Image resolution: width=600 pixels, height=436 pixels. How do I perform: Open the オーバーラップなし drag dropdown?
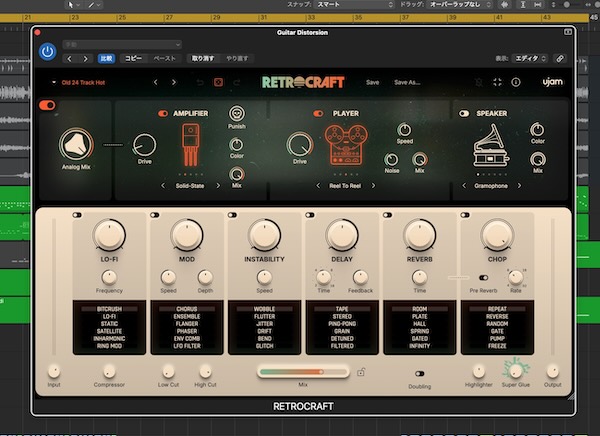[x=460, y=5]
